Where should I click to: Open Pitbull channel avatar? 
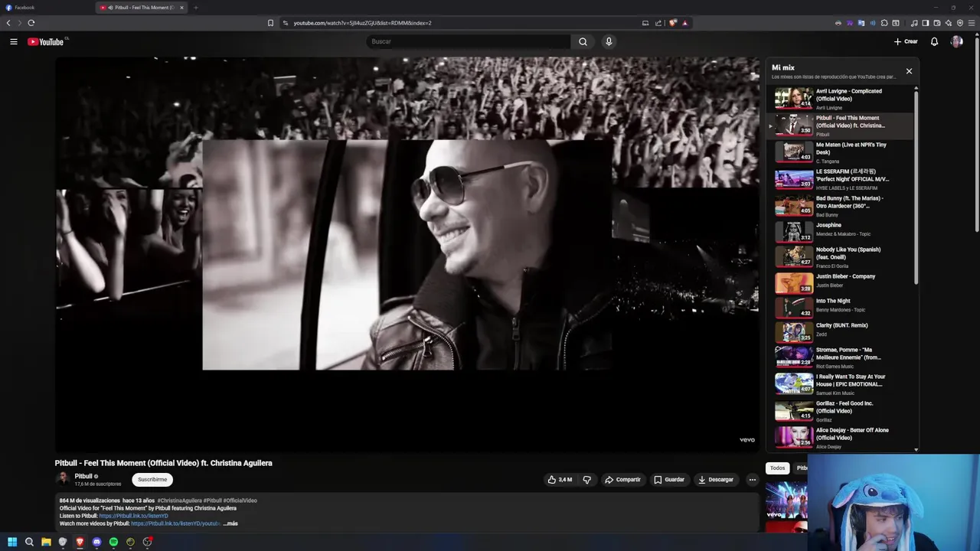tap(62, 479)
